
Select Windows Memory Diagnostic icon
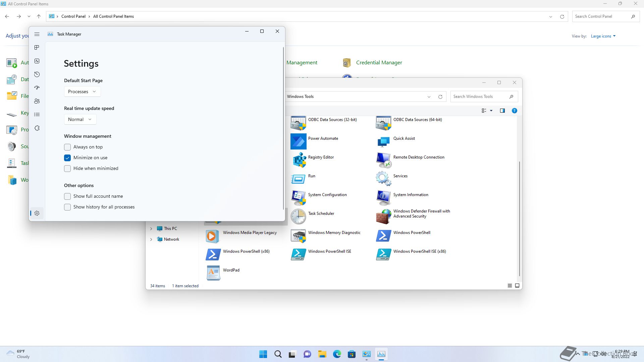[298, 236]
